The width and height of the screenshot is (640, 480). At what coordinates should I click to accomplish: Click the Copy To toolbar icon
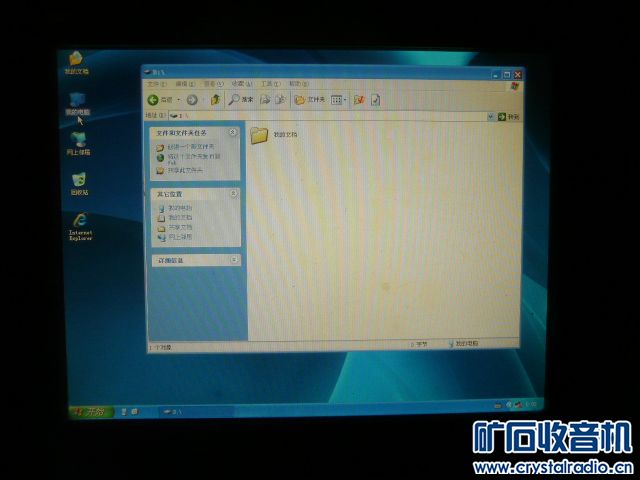coord(280,99)
